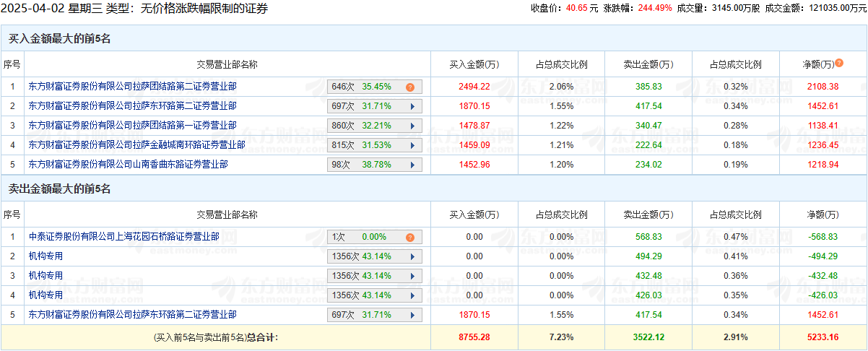Open the first 机构专用 link in sell list
This screenshot has height=351, width=868.
[45, 256]
